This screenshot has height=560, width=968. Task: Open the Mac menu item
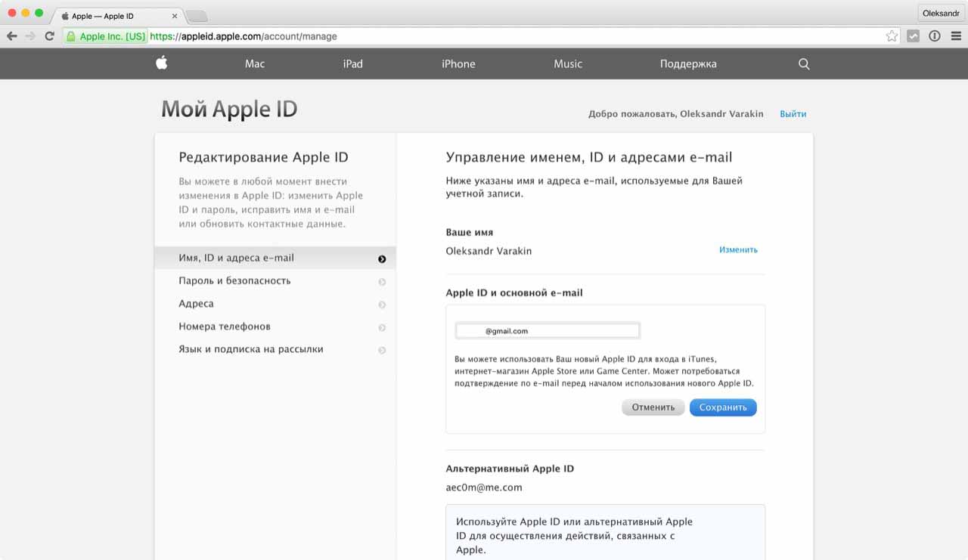click(255, 64)
